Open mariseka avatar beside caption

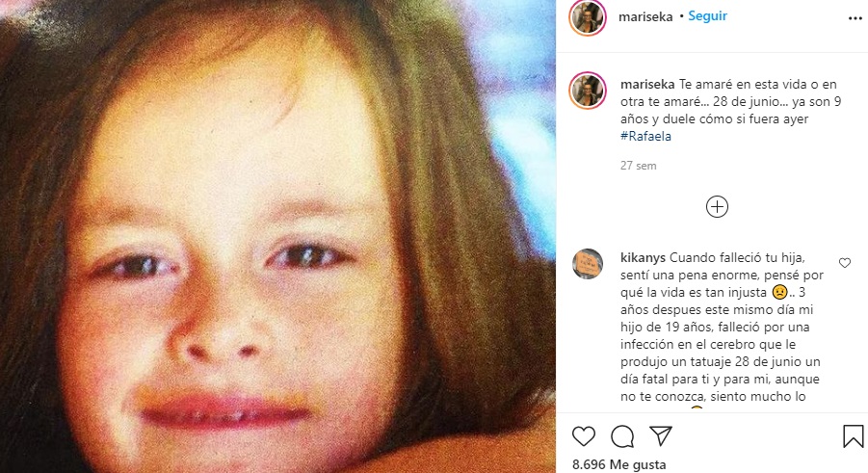click(588, 91)
